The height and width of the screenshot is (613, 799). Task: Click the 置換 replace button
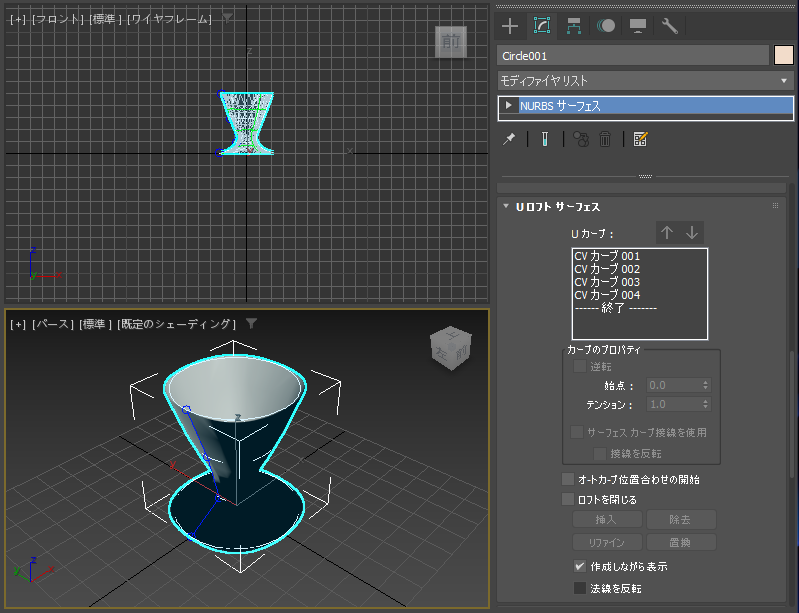coord(681,542)
